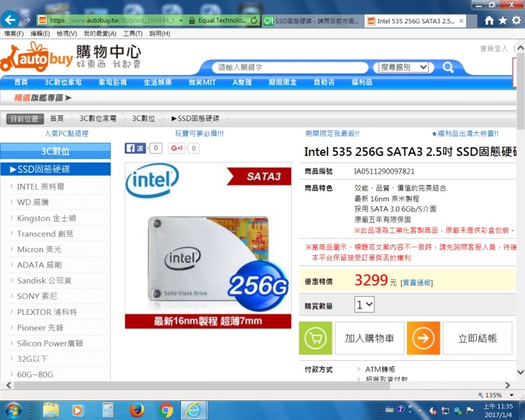This screenshot has height=420, width=525.
Task: Open 32G以下 category
Action: (32, 359)
